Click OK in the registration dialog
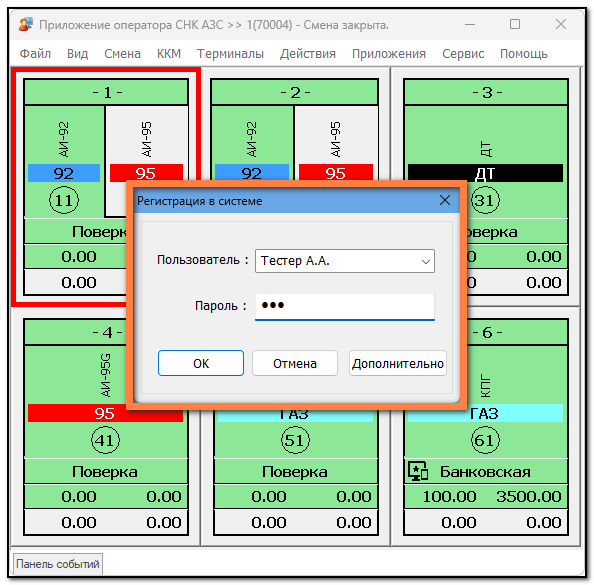This screenshot has height=585, width=594. click(201, 363)
